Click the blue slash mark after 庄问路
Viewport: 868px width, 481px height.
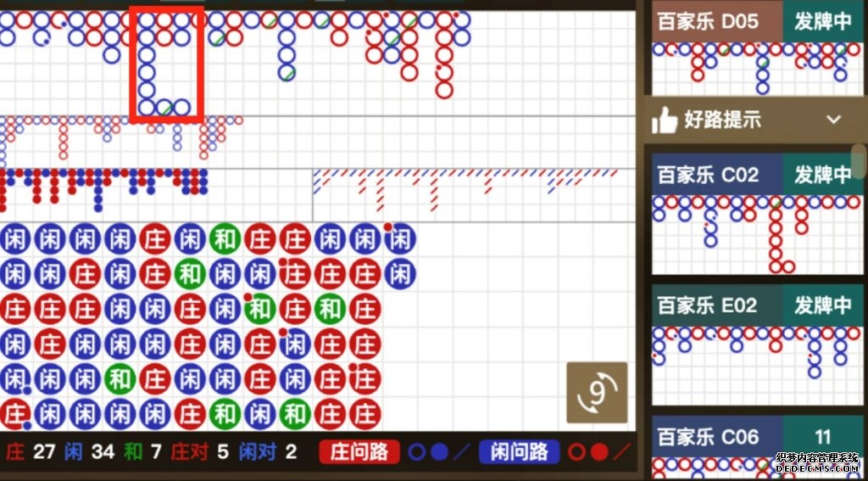[x=462, y=452]
